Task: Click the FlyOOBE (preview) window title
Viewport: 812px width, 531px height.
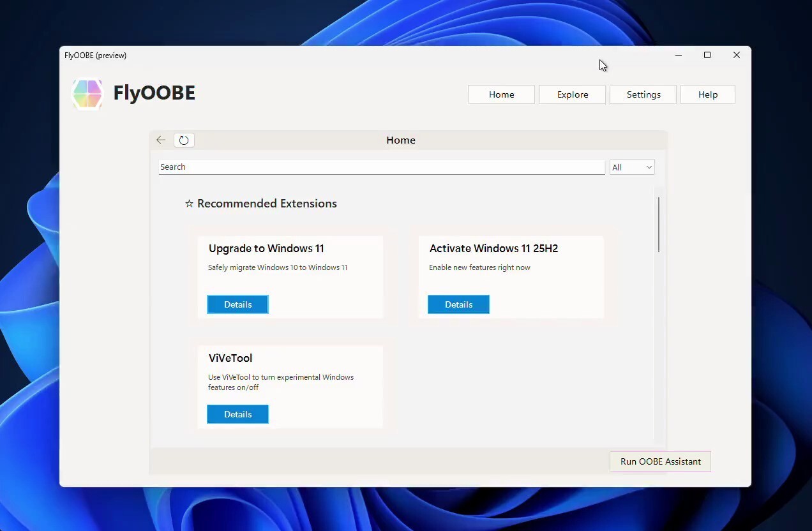Action: click(x=95, y=56)
